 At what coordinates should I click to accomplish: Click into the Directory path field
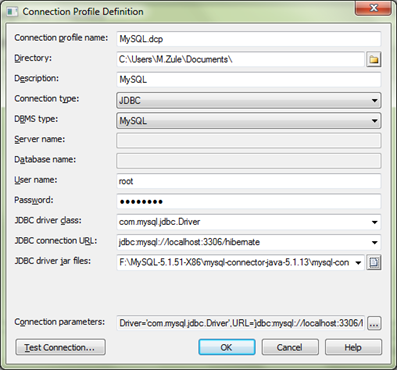(240, 59)
